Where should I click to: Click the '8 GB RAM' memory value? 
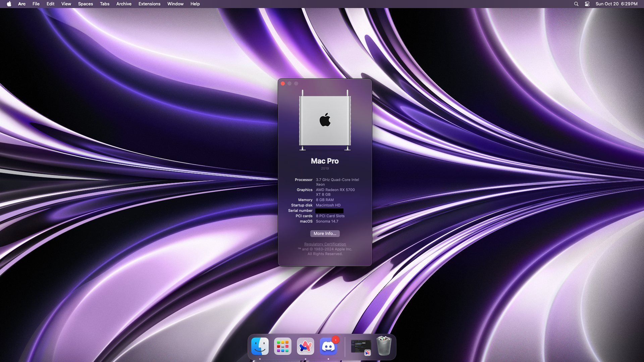coord(325,200)
